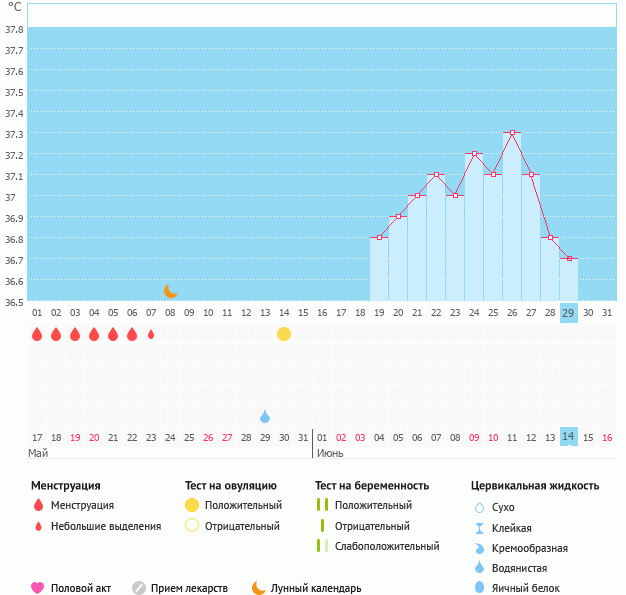Click the gray medication pill icon in legend
The height and width of the screenshot is (595, 626).
point(139,588)
